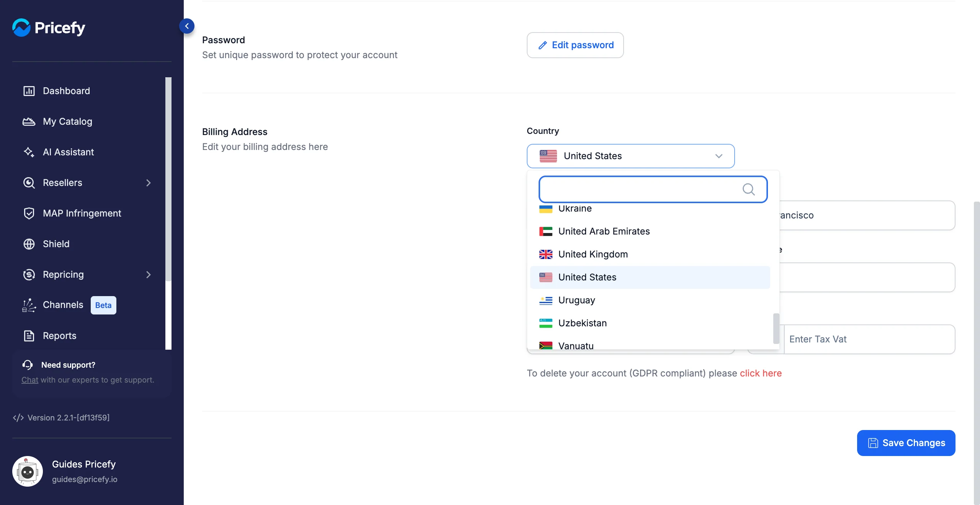980x505 pixels.
Task: Click the US flag in Country field
Action: coord(548,156)
